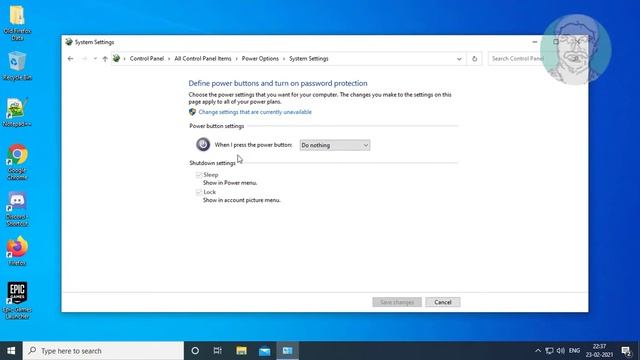Image resolution: width=640 pixels, height=360 pixels.
Task: Click the Control Panel breadcrumb
Action: pyautogui.click(x=147, y=59)
